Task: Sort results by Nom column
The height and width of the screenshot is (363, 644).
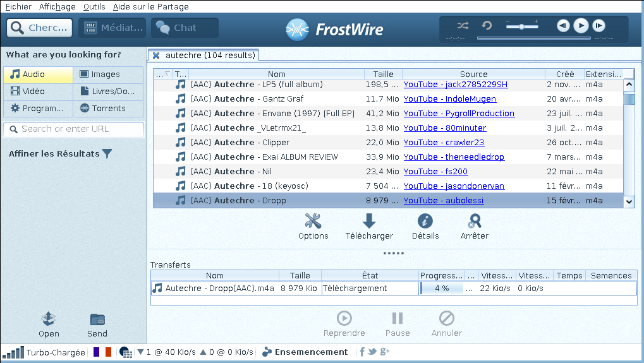Action: coord(276,74)
